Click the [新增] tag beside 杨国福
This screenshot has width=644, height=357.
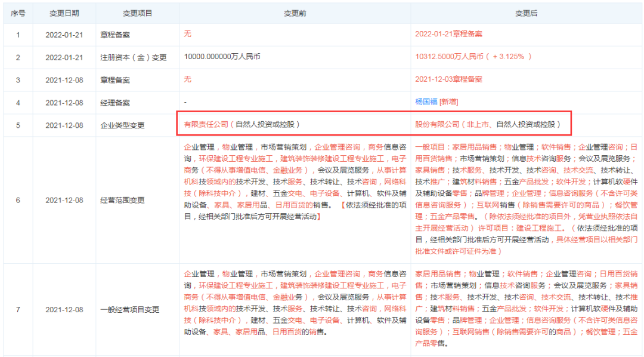pyautogui.click(x=448, y=102)
